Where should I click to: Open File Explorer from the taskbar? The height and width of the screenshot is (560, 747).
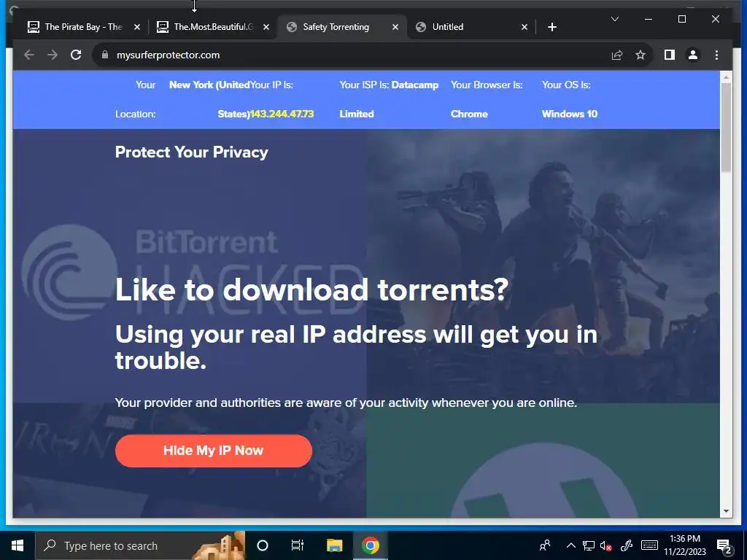[x=334, y=545]
